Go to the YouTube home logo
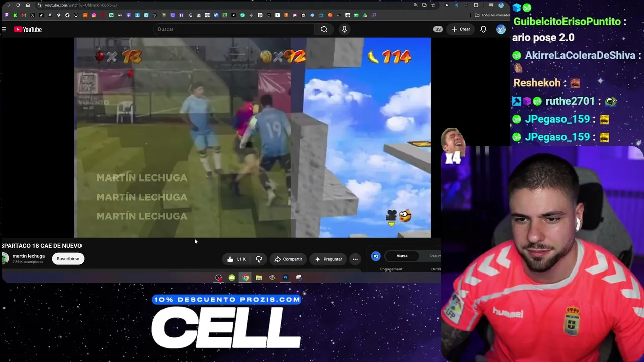The width and height of the screenshot is (644, 362). 28,29
